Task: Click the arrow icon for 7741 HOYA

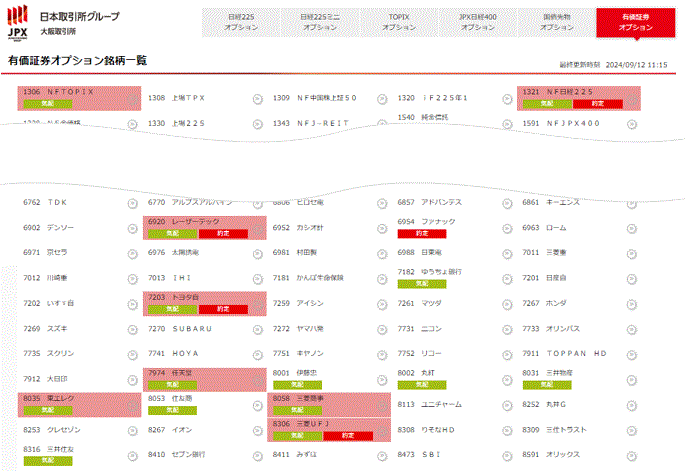Action: [x=258, y=355]
